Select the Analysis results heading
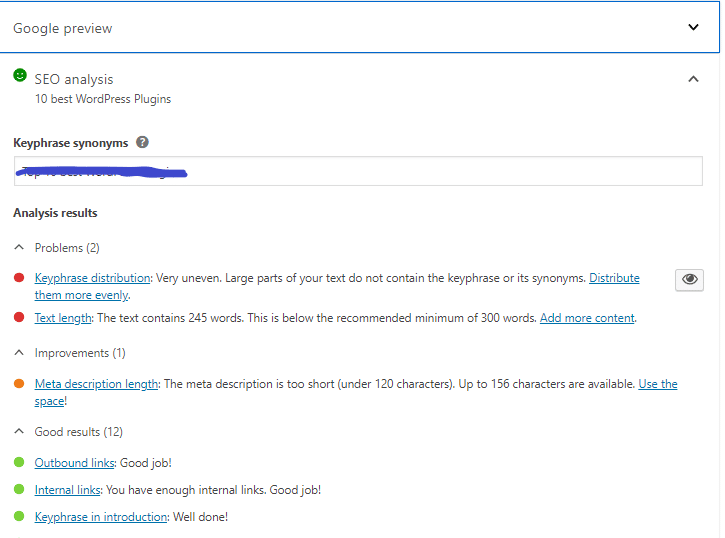The image size is (725, 538). pyautogui.click(x=55, y=213)
